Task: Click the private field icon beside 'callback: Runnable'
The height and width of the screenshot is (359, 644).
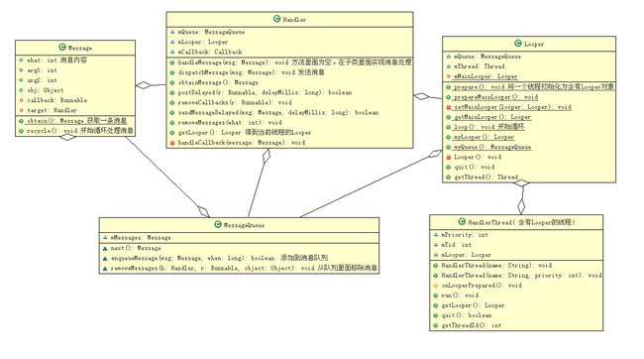Action: (22, 100)
